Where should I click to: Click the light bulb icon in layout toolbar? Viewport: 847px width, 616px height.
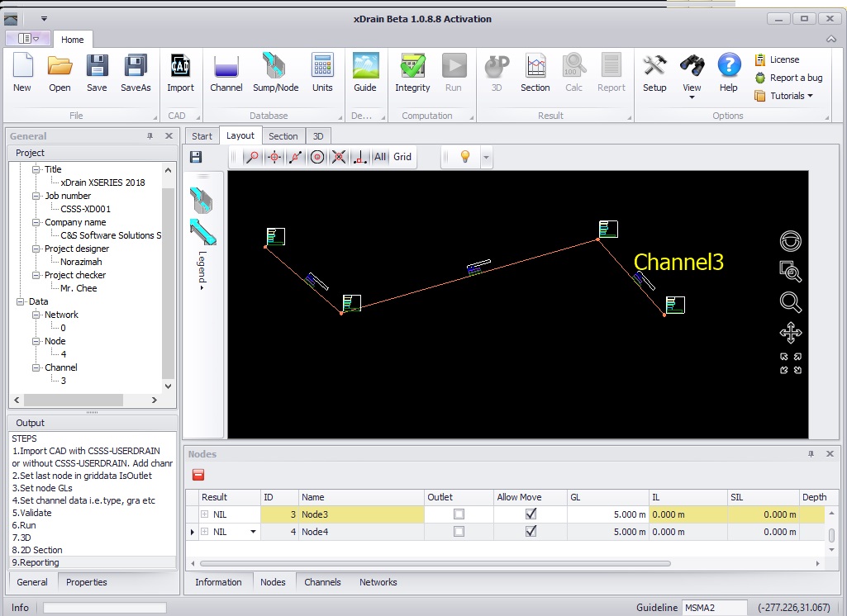[465, 157]
